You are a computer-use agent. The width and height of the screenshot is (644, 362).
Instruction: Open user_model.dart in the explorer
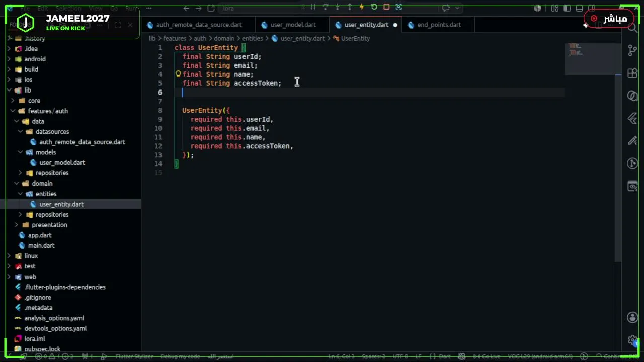(x=62, y=162)
